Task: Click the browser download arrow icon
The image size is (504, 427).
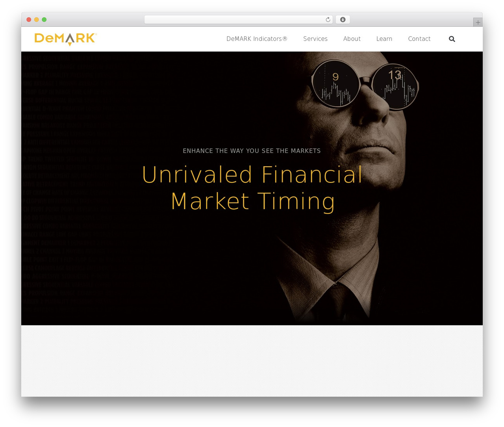Action: coord(343,20)
